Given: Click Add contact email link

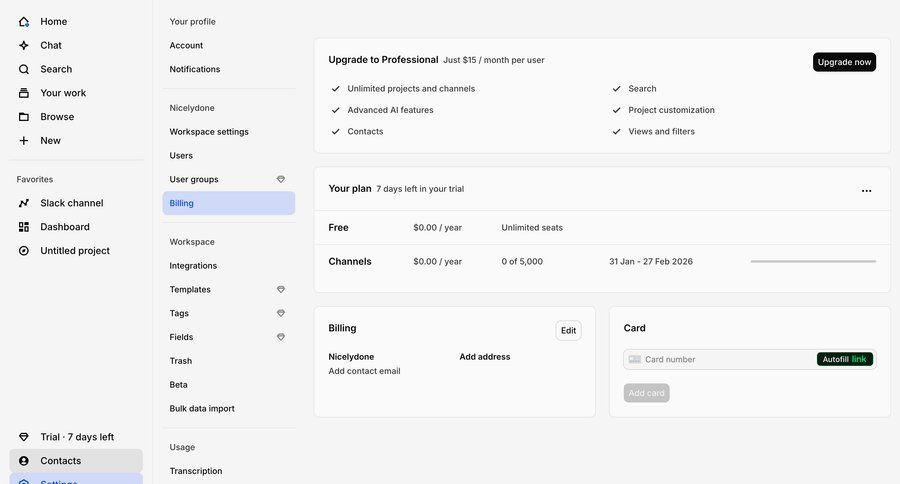Looking at the screenshot, I should 364,371.
